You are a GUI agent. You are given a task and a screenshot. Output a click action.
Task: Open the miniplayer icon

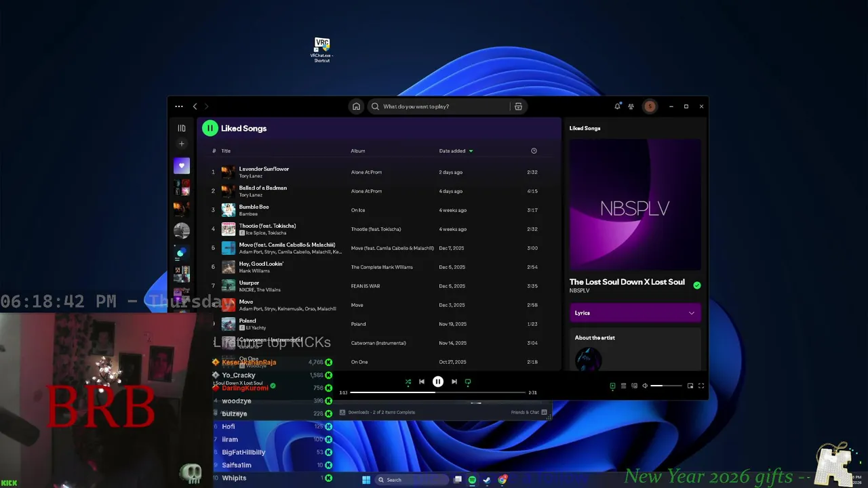click(x=690, y=386)
